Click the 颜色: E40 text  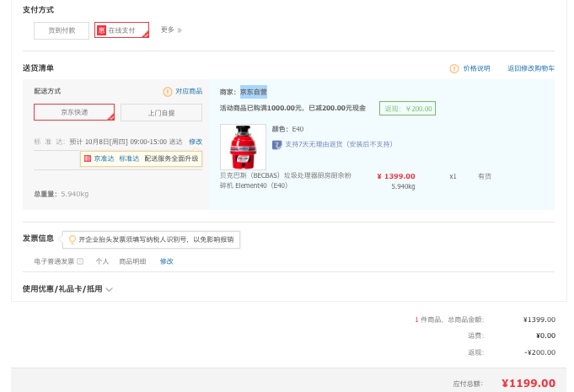(x=287, y=129)
